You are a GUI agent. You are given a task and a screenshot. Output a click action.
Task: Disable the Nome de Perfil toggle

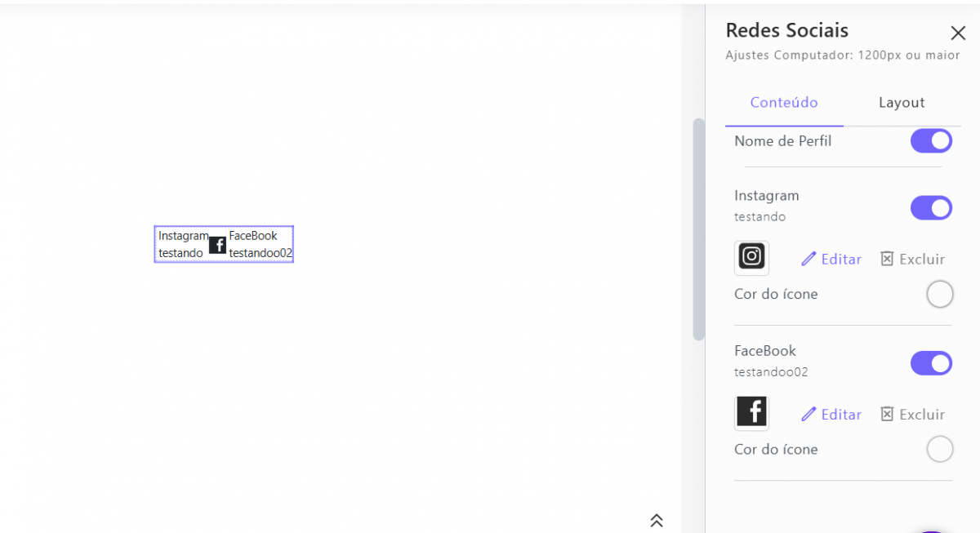pos(931,141)
